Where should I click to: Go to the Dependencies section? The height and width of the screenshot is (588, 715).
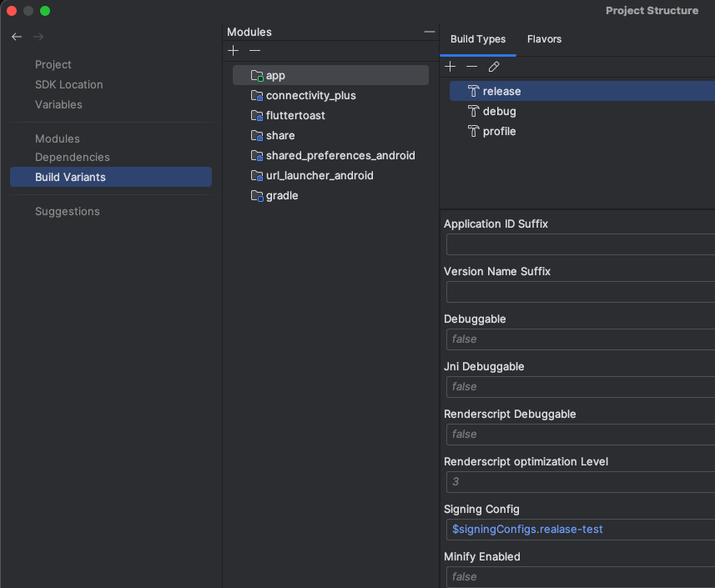73,157
